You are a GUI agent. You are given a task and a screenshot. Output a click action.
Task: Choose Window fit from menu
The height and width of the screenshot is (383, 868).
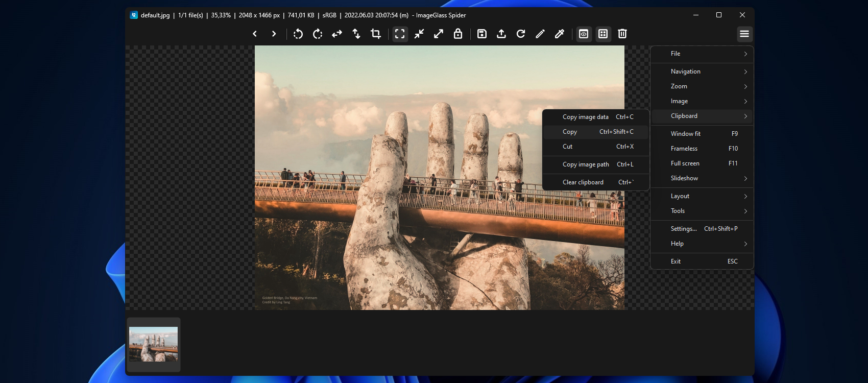point(702,134)
